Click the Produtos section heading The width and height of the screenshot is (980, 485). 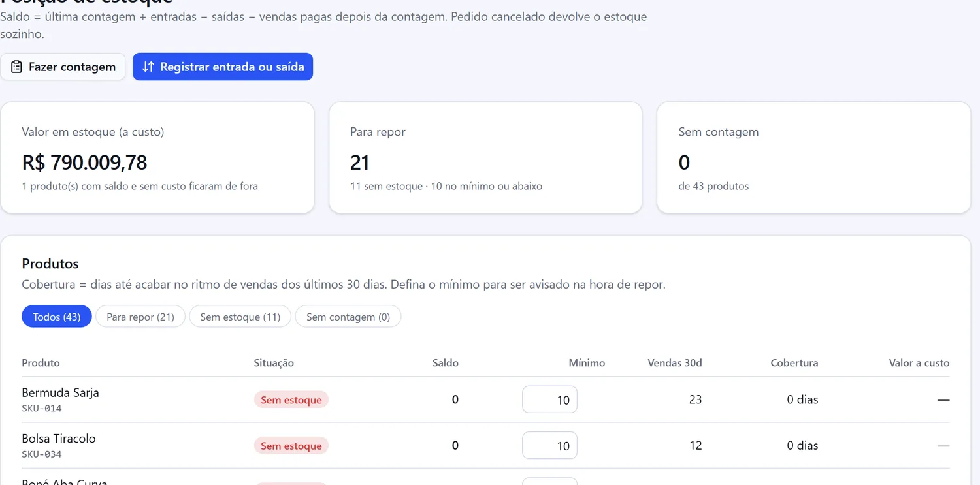(x=50, y=264)
